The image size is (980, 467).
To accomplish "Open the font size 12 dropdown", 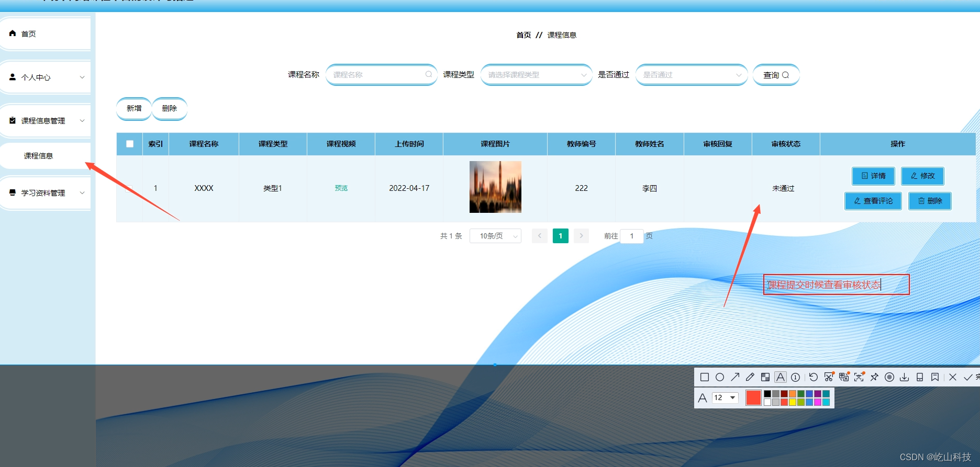I will click(725, 398).
